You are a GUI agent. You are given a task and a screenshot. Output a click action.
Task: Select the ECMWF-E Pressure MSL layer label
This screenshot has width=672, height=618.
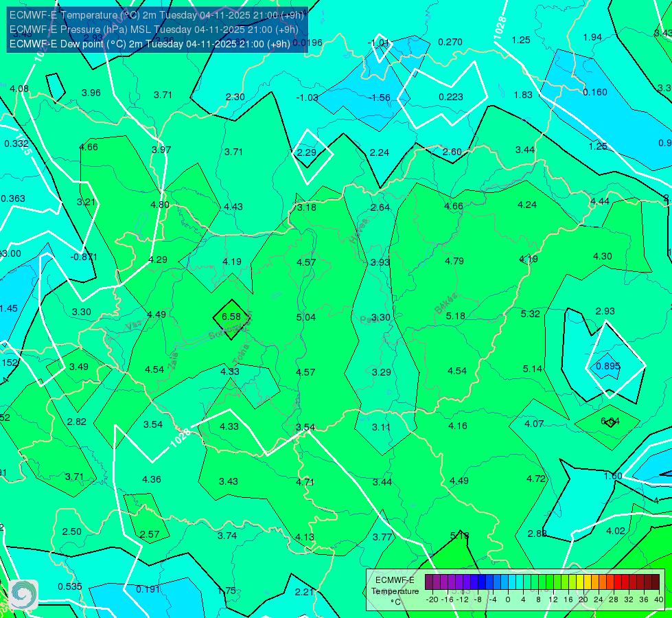154,30
